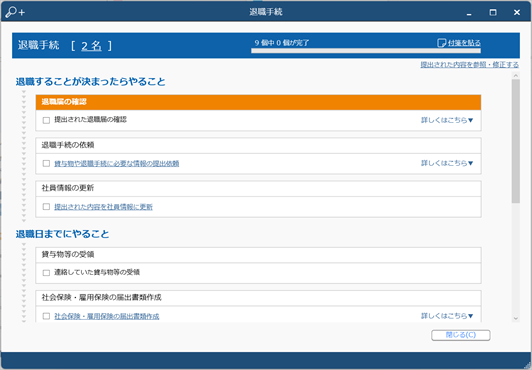Open 社会保険・雇用保険の届出書類作成 link
Image resolution: width=532 pixels, height=370 pixels.
pos(107,316)
